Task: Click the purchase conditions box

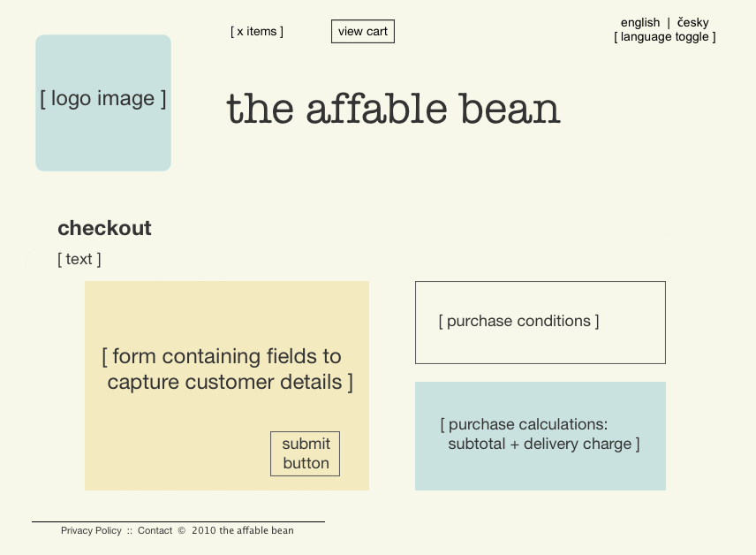Action: (540, 322)
